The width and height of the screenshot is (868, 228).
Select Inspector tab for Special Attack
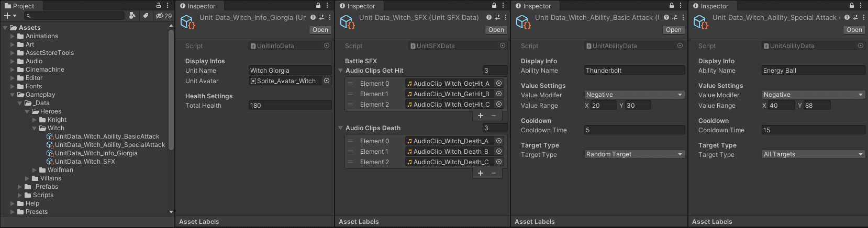coord(710,6)
